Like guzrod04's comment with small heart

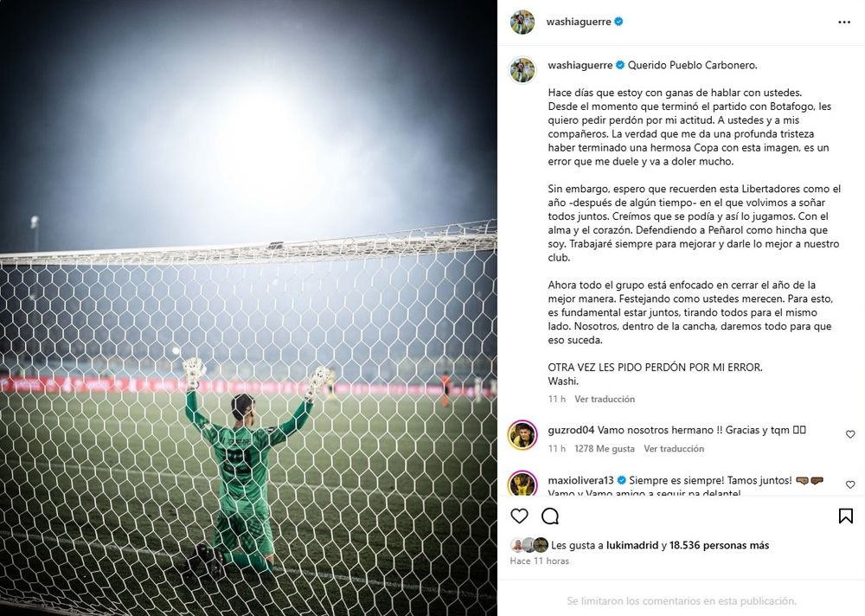[850, 434]
